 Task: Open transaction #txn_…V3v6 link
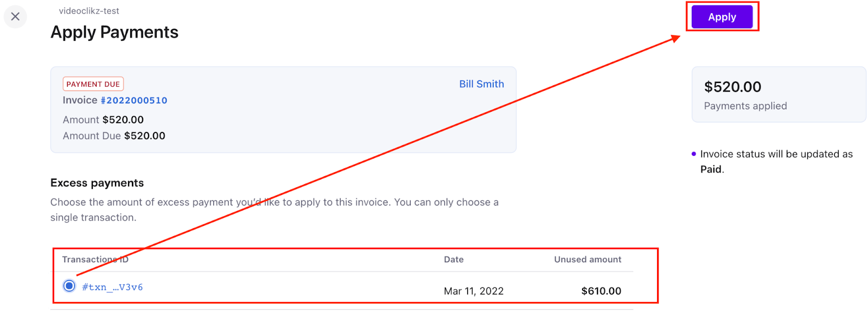tap(112, 287)
